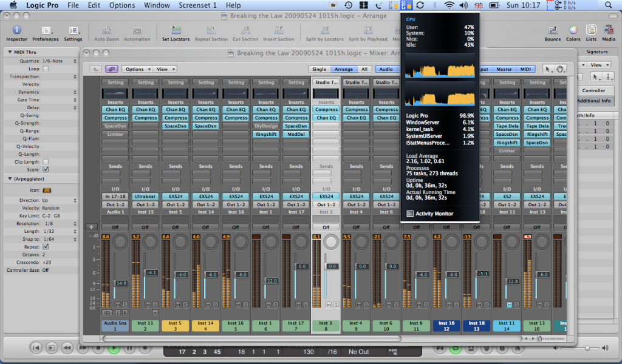Open the Colors palette icon

[573, 30]
